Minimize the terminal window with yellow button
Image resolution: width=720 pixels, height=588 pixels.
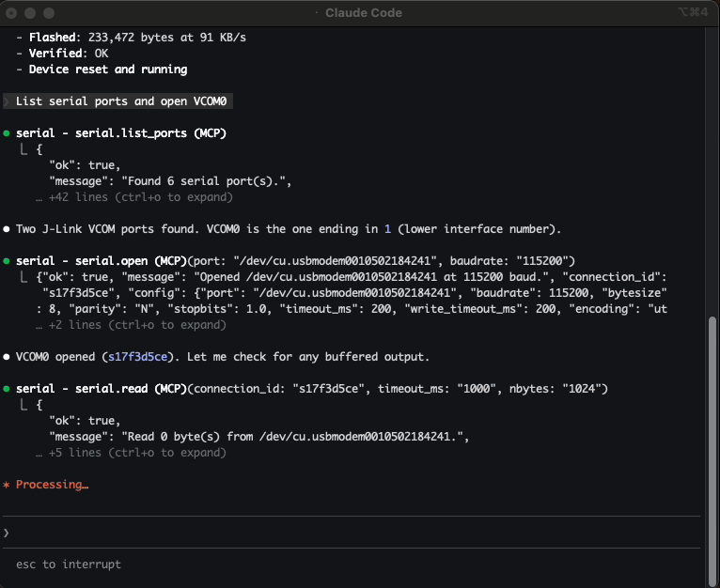(31, 13)
